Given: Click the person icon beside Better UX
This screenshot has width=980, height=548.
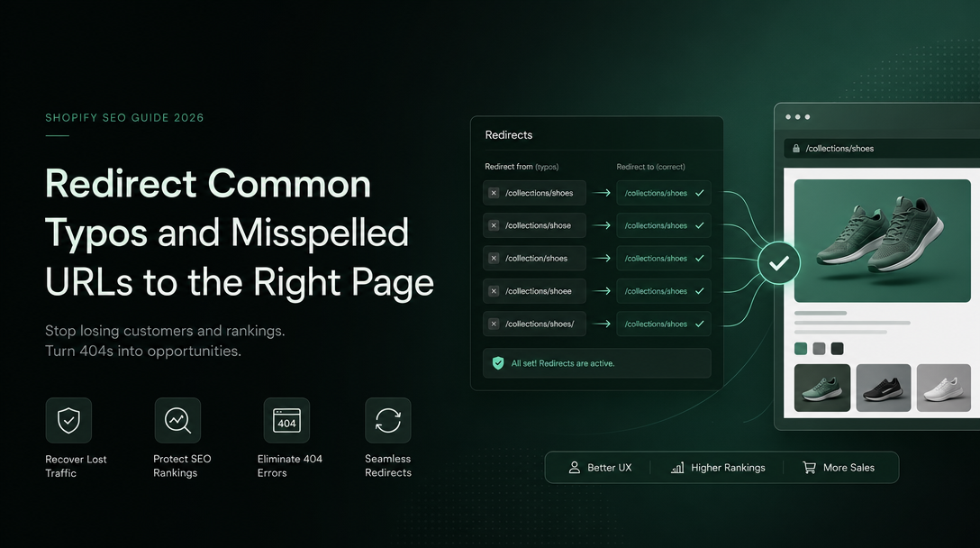Looking at the screenshot, I should coord(575,467).
